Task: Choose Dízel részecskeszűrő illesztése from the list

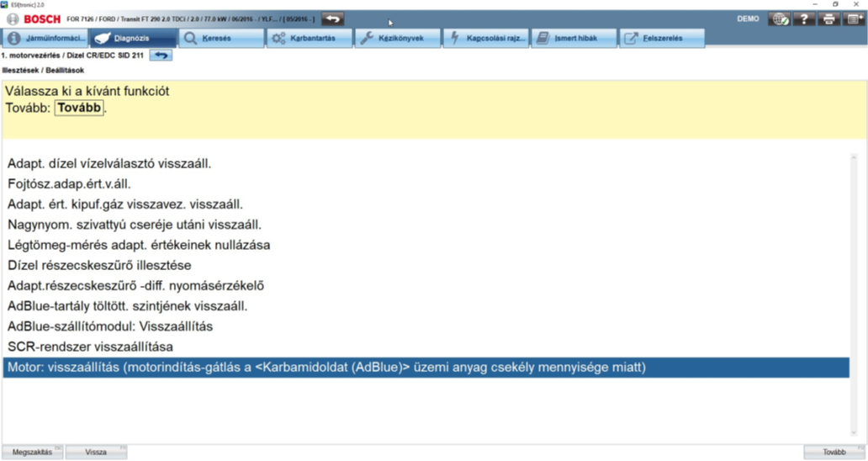Action: click(99, 266)
